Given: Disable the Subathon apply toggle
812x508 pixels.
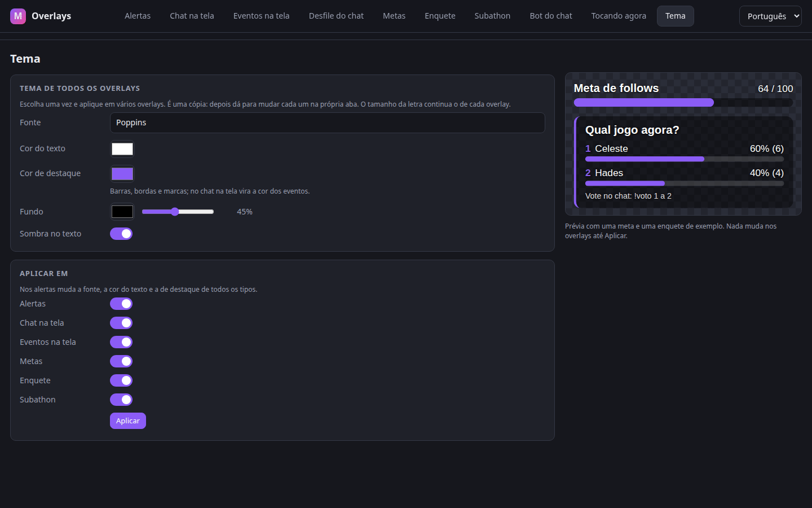Looking at the screenshot, I should click(x=121, y=400).
